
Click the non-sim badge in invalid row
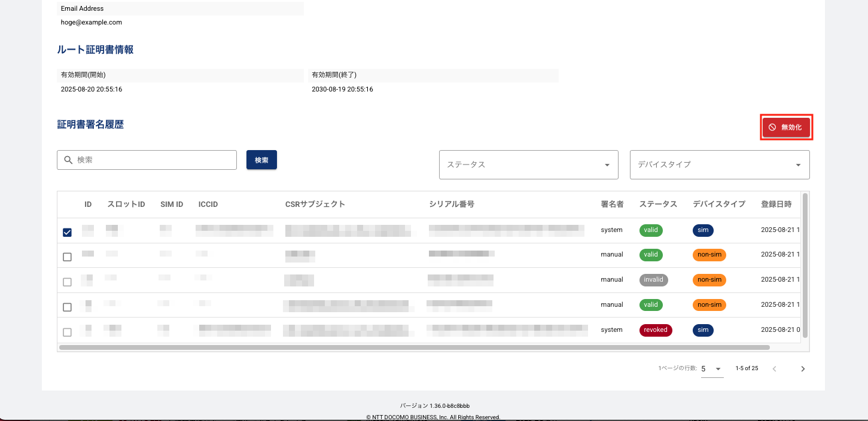pos(709,280)
